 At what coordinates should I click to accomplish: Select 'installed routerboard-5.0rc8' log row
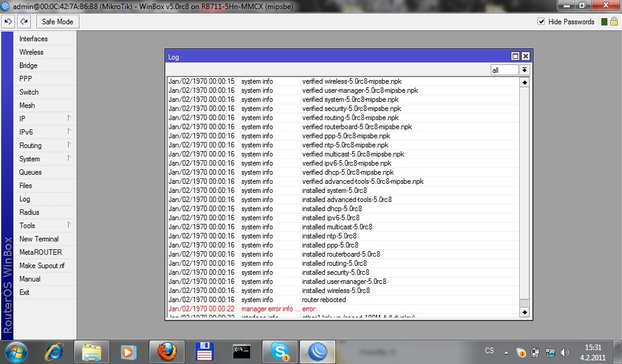(x=343, y=254)
